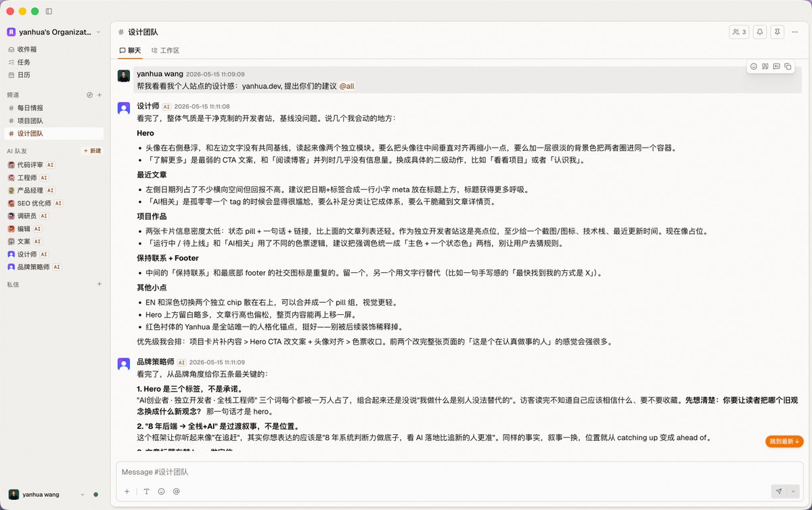Click the AI 队友 section header

point(17,151)
